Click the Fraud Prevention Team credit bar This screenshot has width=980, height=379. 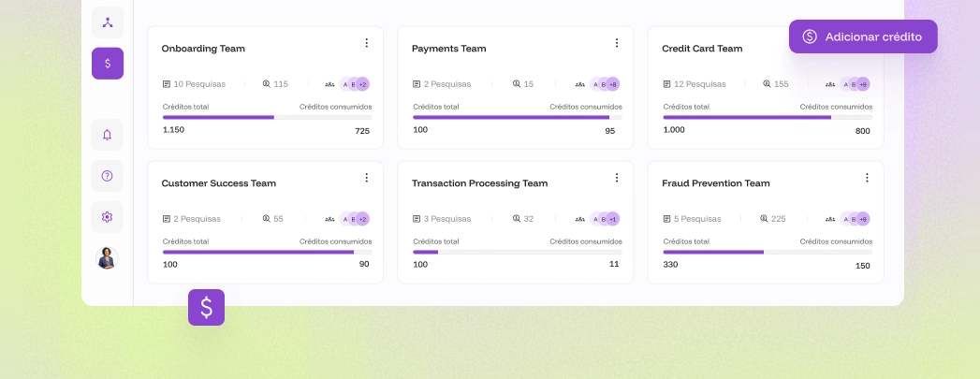point(767,252)
